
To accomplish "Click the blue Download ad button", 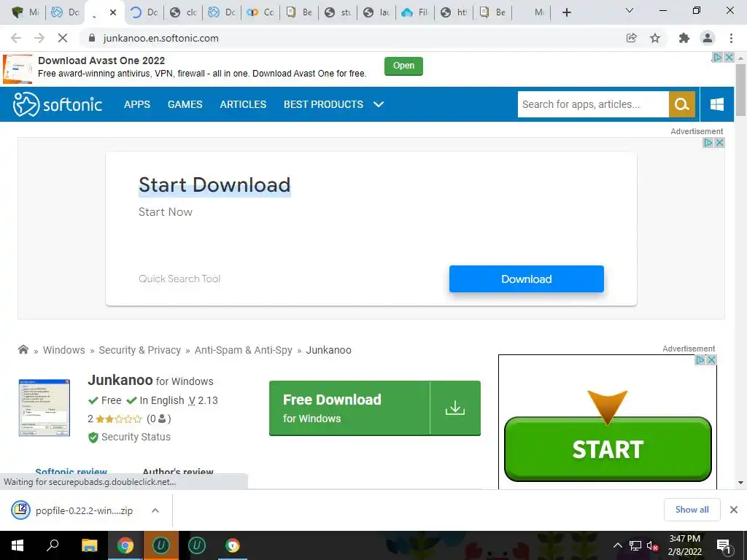I will pyautogui.click(x=527, y=279).
